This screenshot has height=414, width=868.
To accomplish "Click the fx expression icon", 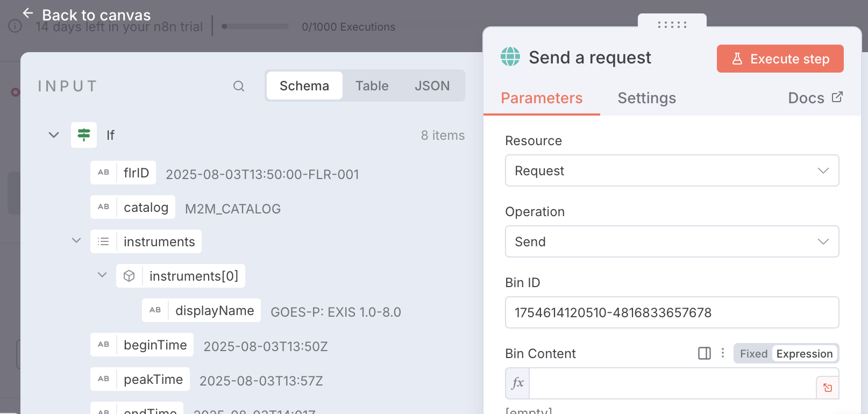I will click(x=518, y=383).
